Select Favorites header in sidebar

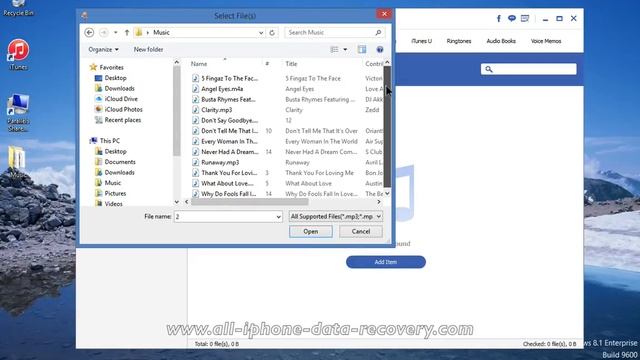[x=111, y=67]
